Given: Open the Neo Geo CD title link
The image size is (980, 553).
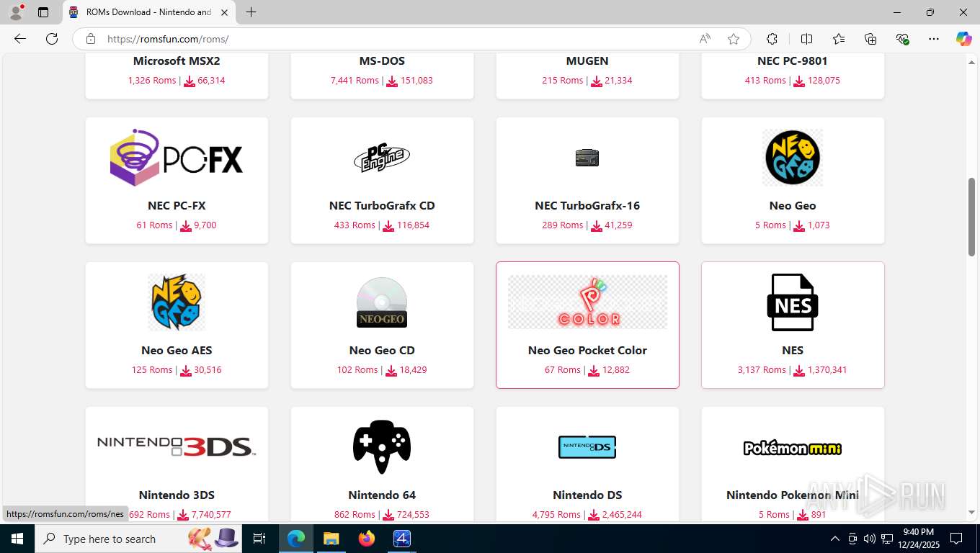Looking at the screenshot, I should (382, 351).
